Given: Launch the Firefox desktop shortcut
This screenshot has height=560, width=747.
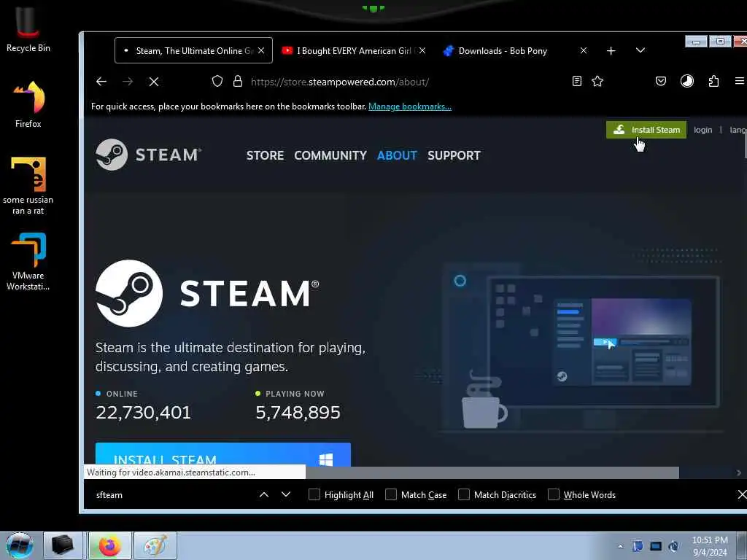Looking at the screenshot, I should (x=28, y=104).
